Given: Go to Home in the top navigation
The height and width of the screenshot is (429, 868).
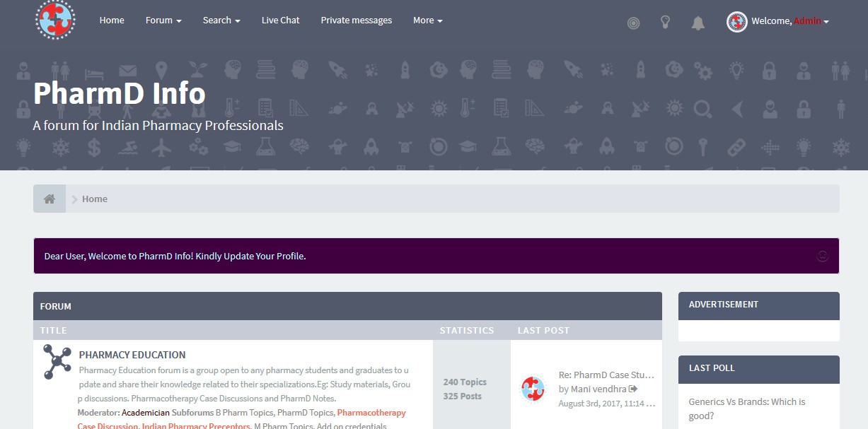Looking at the screenshot, I should coord(112,20).
